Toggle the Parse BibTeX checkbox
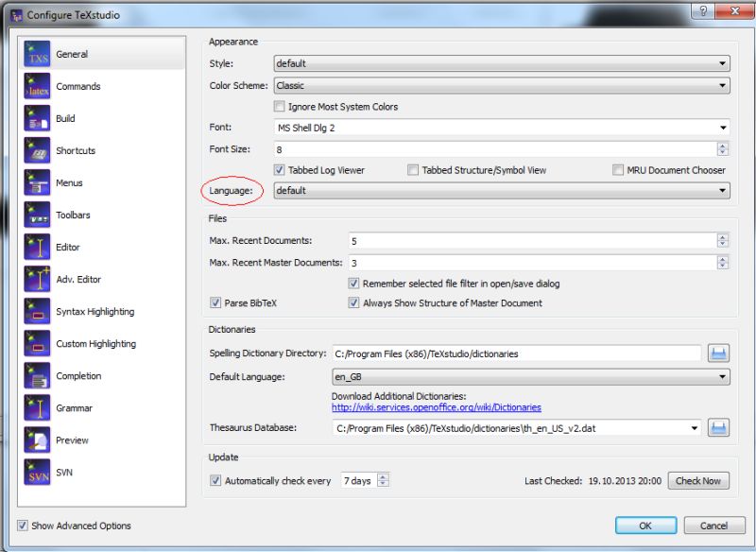 [215, 302]
